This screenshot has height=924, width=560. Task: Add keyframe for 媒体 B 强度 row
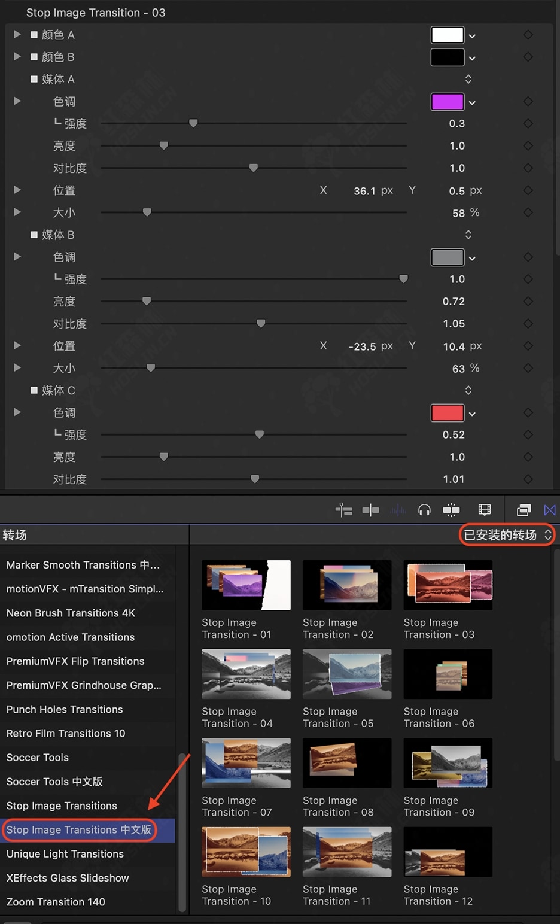(x=528, y=279)
